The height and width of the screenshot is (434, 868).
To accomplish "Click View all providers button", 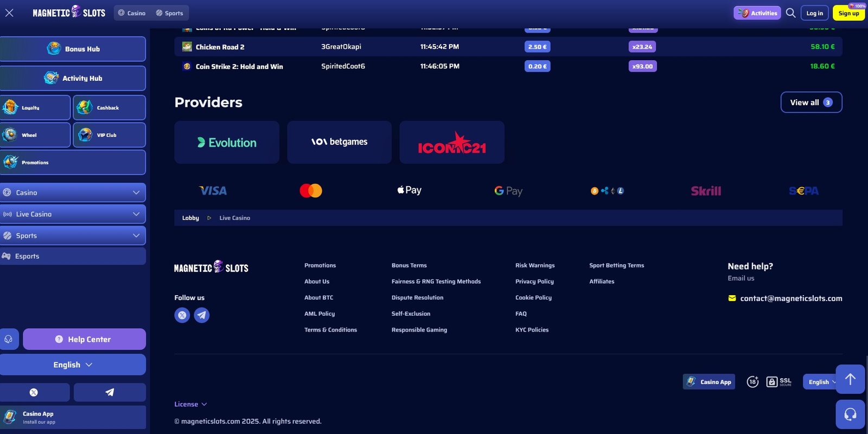I will point(810,103).
